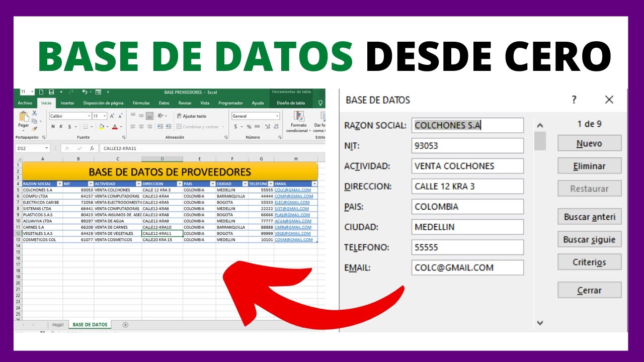This screenshot has height=362, width=644.
Task: Switch to Disposición de página tab
Action: point(103,103)
